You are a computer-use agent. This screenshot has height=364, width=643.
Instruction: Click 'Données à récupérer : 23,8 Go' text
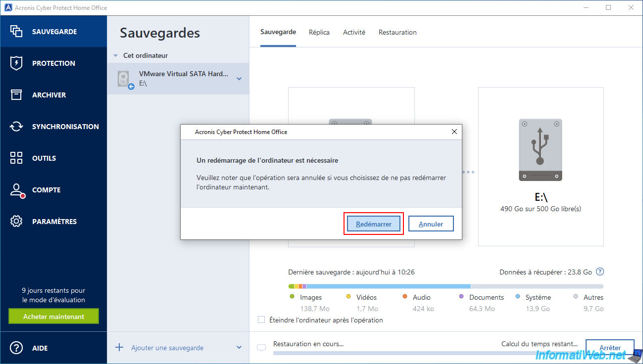click(545, 272)
